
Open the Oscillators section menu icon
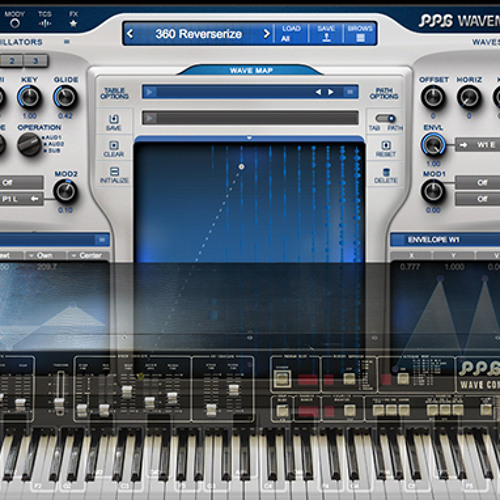click(67, 42)
